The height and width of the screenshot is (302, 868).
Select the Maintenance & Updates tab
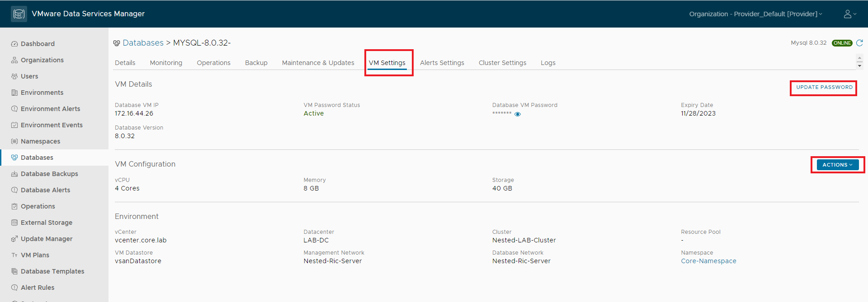(318, 63)
